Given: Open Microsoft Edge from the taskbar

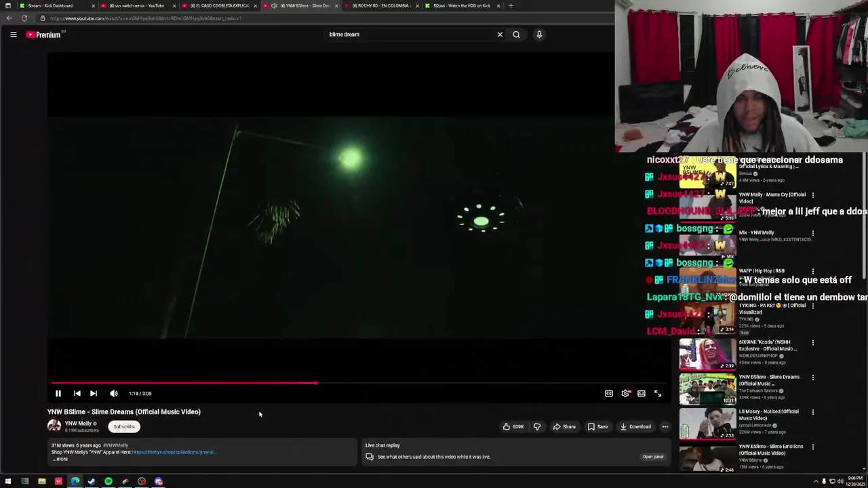Looking at the screenshot, I should [75, 482].
